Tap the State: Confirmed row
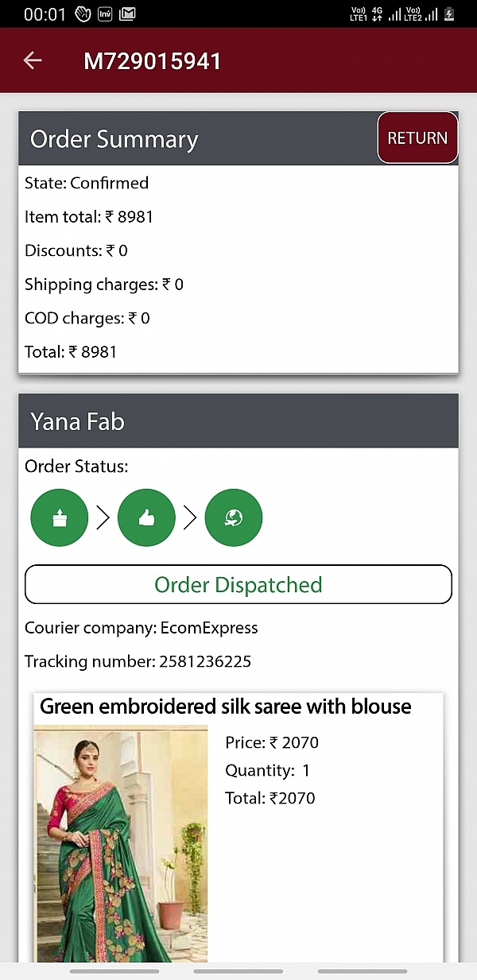This screenshot has width=477, height=980. [x=87, y=183]
